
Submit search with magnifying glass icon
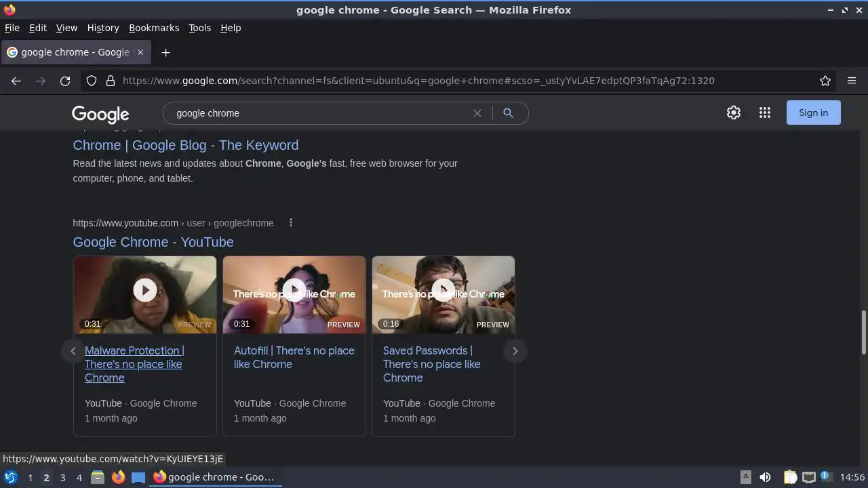[x=508, y=113]
